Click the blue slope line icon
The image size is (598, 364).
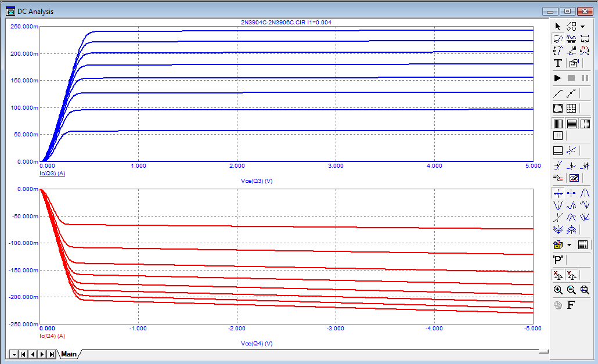pos(571,150)
